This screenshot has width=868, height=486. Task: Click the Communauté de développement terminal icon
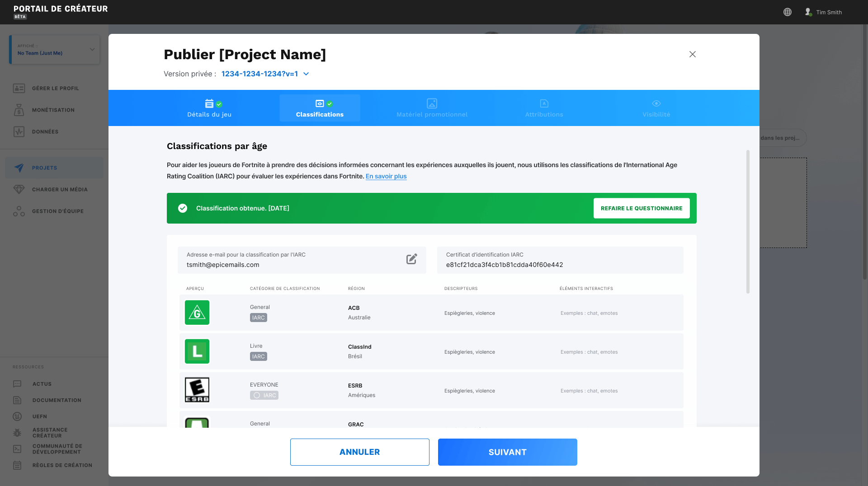point(17,449)
